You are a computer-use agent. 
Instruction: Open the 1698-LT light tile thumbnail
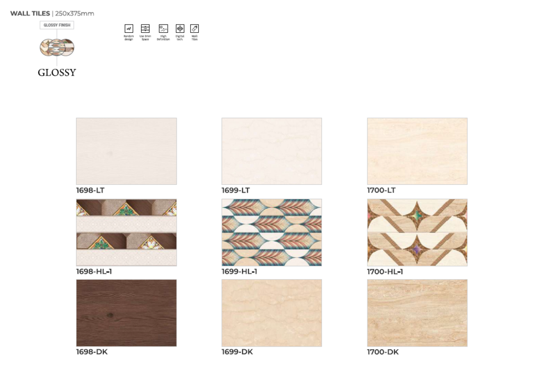[127, 151]
